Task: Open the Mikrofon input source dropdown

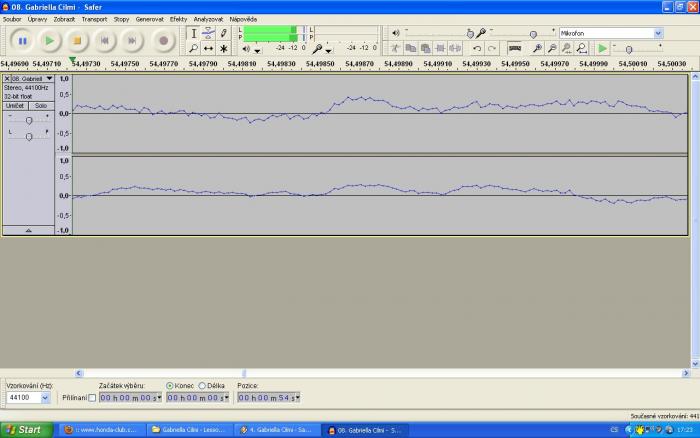Action: 657,33
